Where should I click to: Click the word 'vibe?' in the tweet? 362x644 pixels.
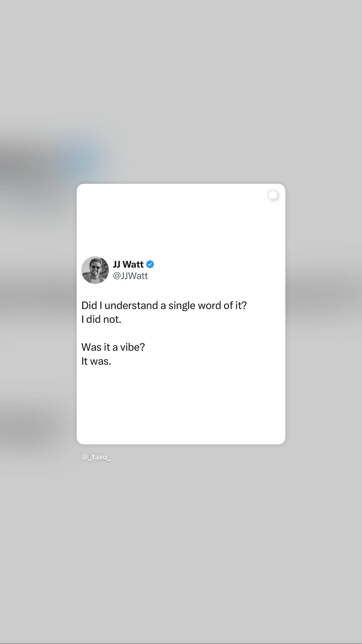click(x=132, y=347)
